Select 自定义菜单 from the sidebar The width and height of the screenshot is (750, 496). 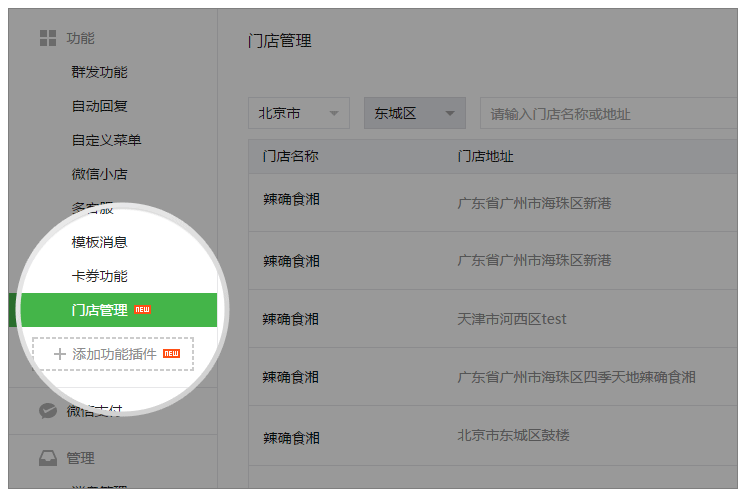tap(106, 140)
